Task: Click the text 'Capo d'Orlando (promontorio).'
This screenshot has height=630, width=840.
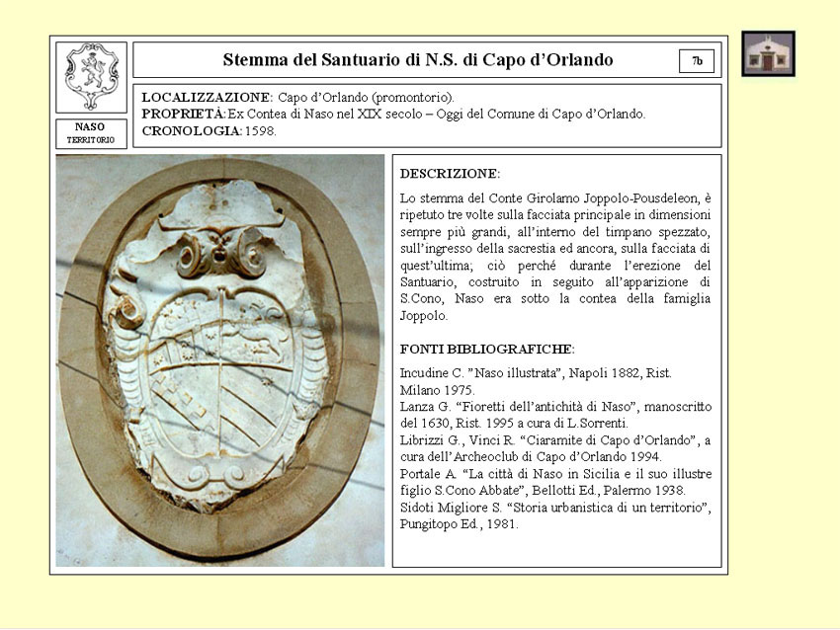Action: (x=366, y=98)
